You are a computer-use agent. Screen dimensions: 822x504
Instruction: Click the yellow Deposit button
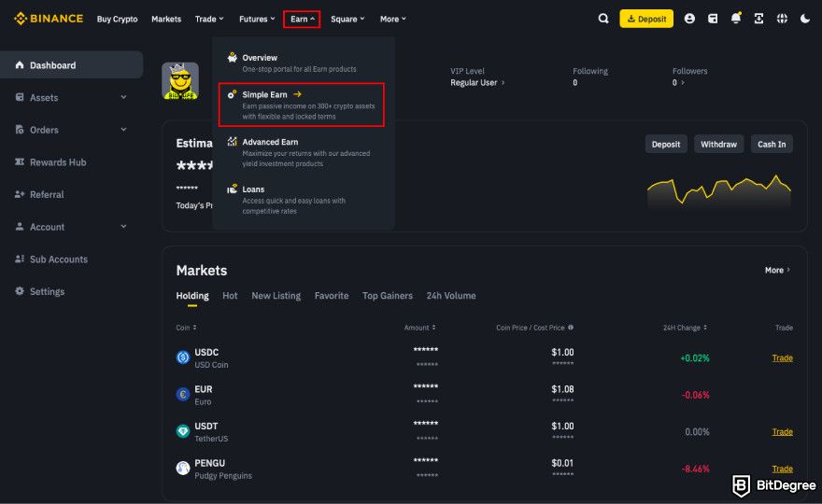[x=646, y=19]
